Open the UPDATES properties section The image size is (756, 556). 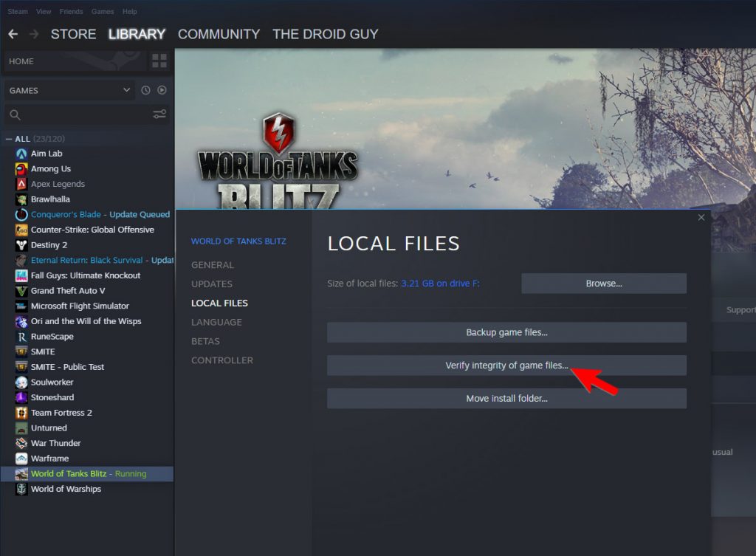212,284
